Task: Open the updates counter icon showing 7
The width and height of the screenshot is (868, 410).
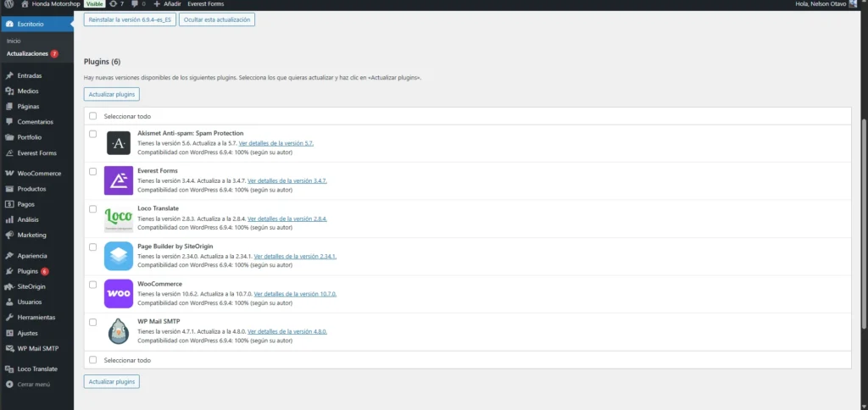Action: pyautogui.click(x=114, y=4)
